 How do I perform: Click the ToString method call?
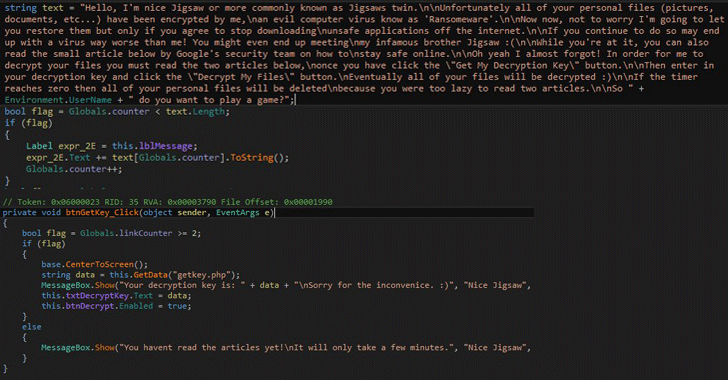pos(252,157)
